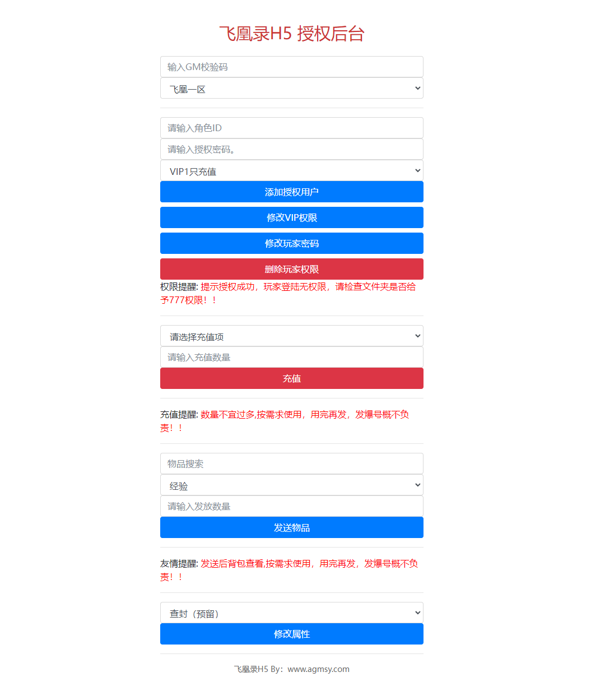
Task: Click the 物品搜索 search field
Action: tap(291, 463)
